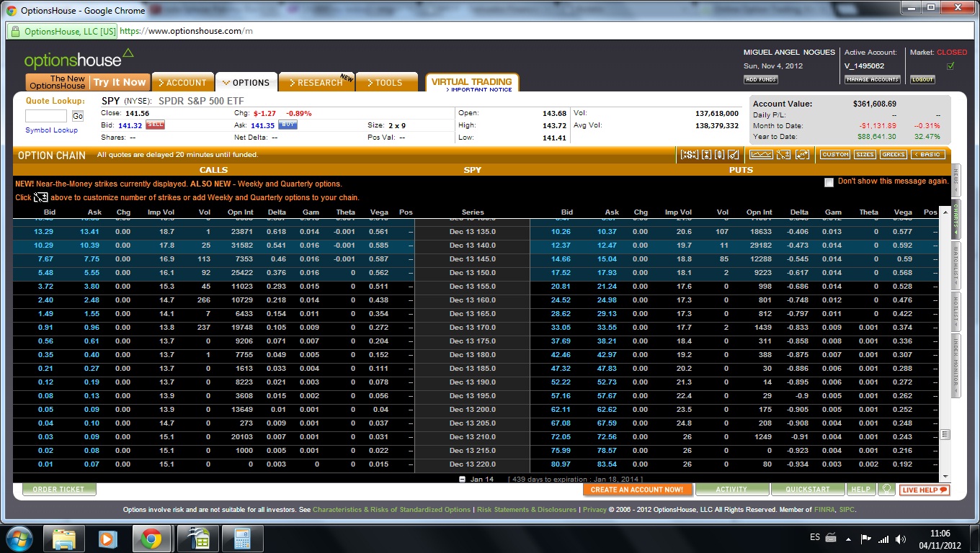Open Windows Explorer from taskbar
980x553 pixels.
pos(64,539)
